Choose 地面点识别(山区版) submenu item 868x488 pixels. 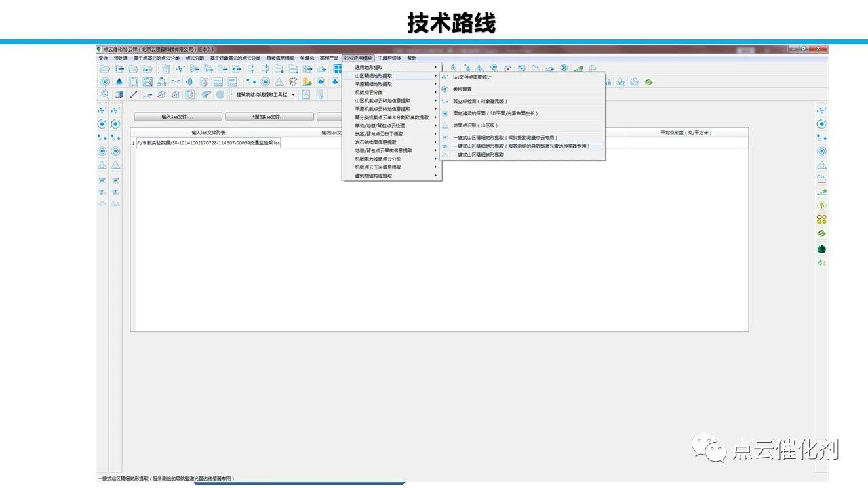click(522, 125)
